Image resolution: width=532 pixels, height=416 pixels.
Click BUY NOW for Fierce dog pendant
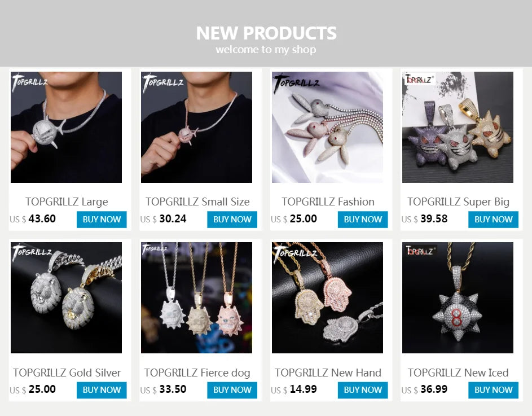click(x=232, y=390)
